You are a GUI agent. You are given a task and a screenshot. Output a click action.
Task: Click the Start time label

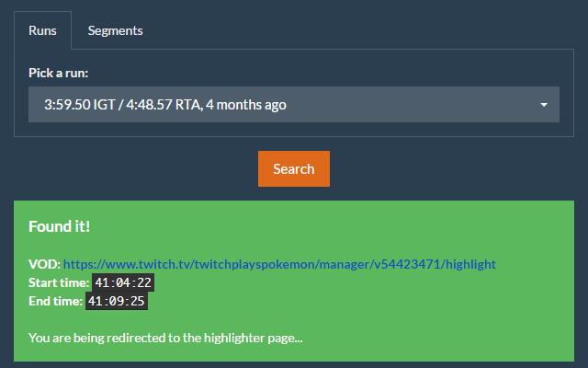pyautogui.click(x=59, y=282)
